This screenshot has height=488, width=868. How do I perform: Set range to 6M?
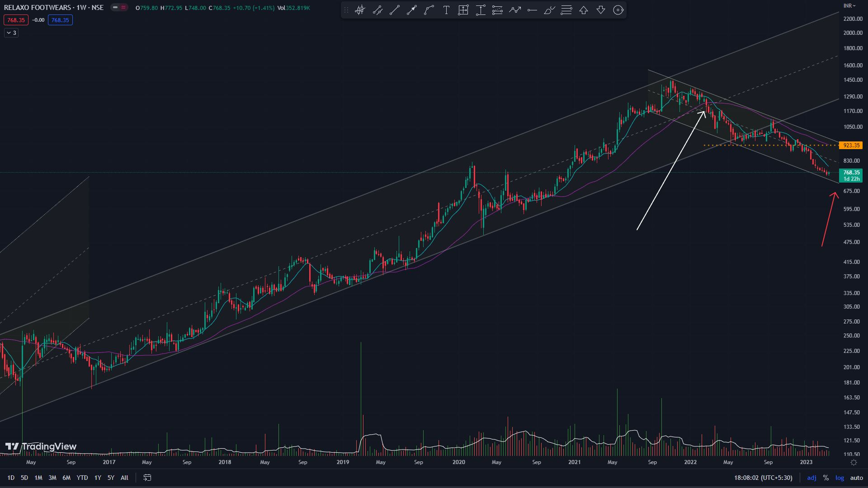(x=66, y=478)
